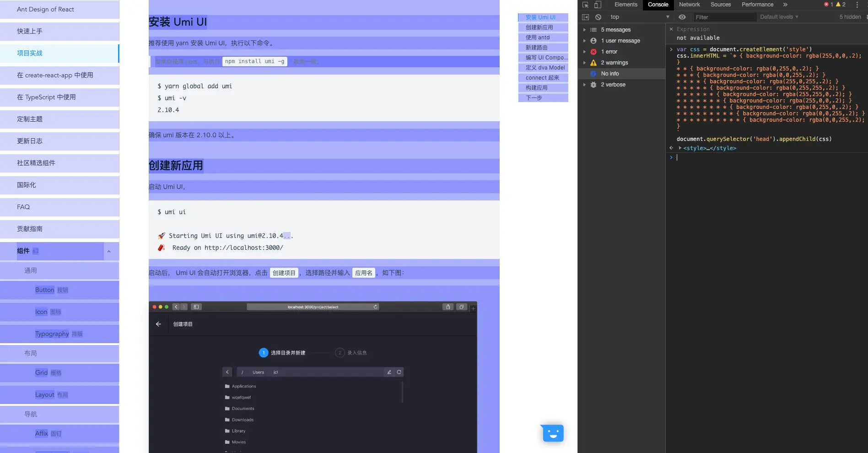Screen dimensions: 868x453
Task: Click the console prompt input line
Action: 771,157
